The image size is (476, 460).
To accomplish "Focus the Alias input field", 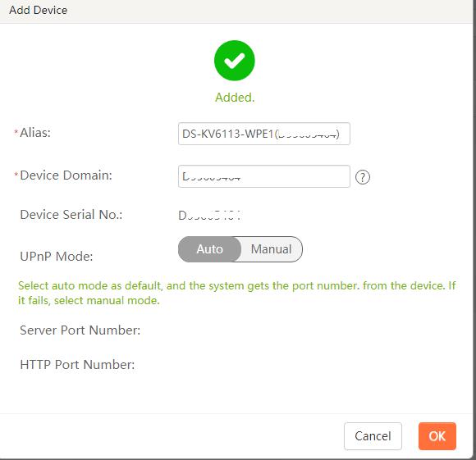I will click(x=264, y=134).
